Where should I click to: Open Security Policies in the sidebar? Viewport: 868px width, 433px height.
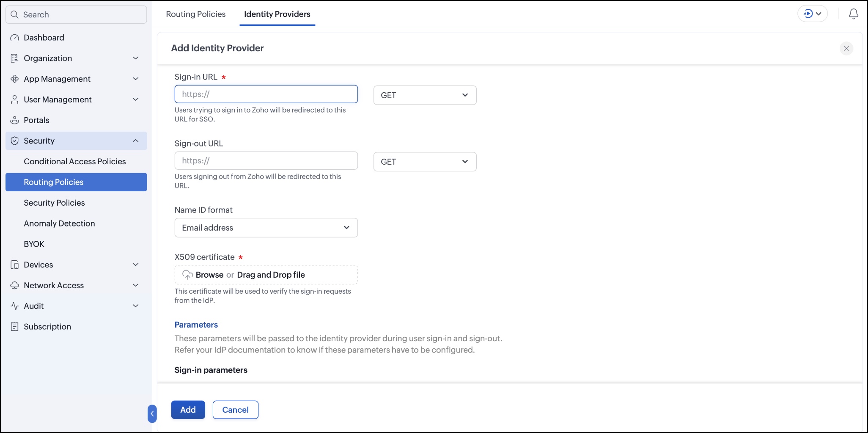[x=54, y=203]
